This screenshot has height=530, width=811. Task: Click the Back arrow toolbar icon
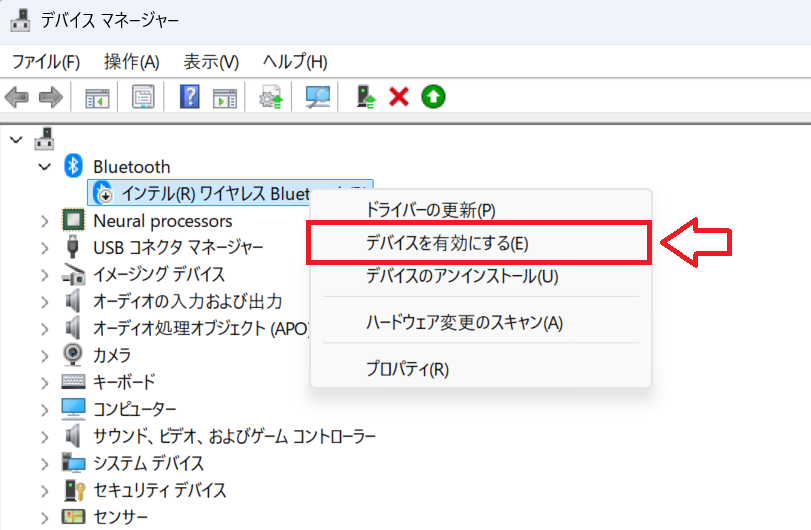tap(17, 97)
